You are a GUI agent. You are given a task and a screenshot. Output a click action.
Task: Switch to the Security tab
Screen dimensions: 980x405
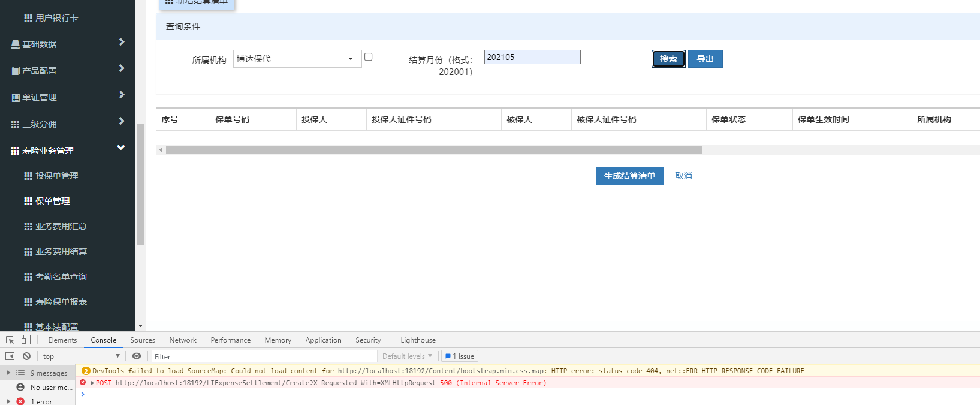point(368,340)
